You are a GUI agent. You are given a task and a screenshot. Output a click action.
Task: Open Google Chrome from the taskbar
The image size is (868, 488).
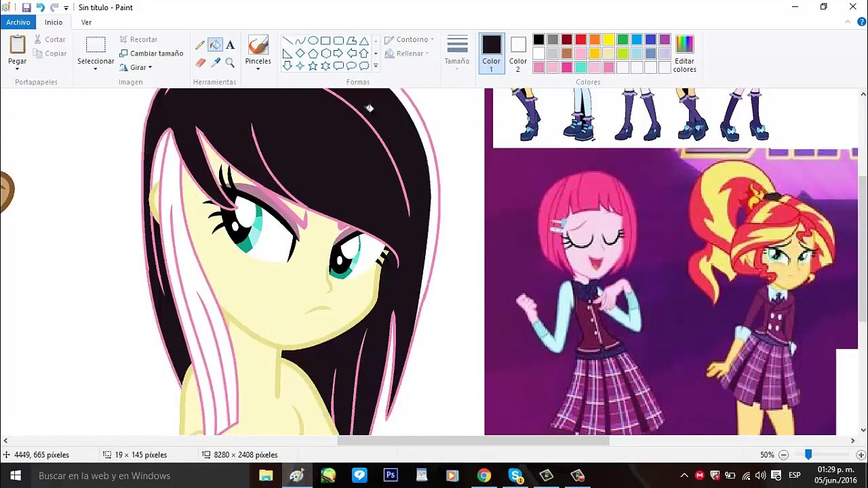(484, 476)
